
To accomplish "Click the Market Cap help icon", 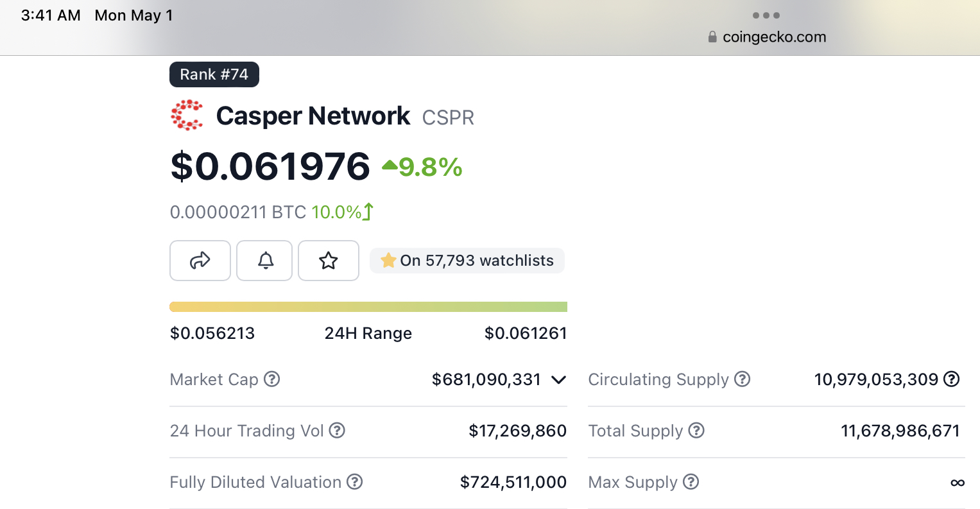I will tap(272, 379).
